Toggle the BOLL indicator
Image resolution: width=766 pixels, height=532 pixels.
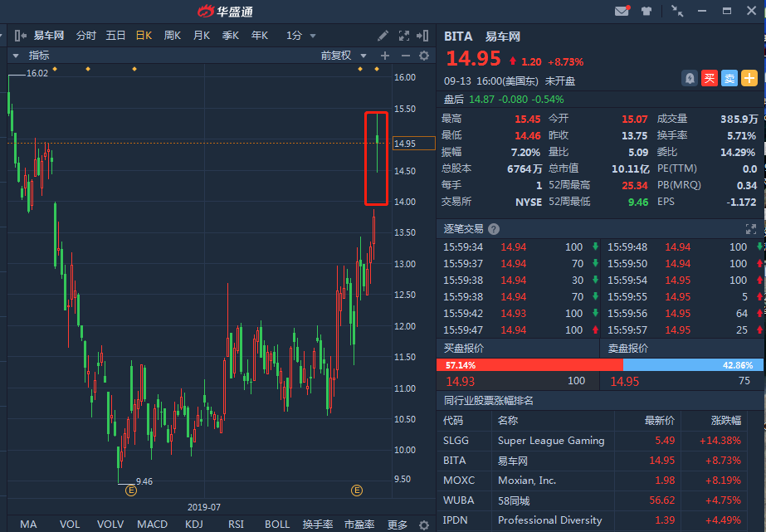click(x=277, y=525)
